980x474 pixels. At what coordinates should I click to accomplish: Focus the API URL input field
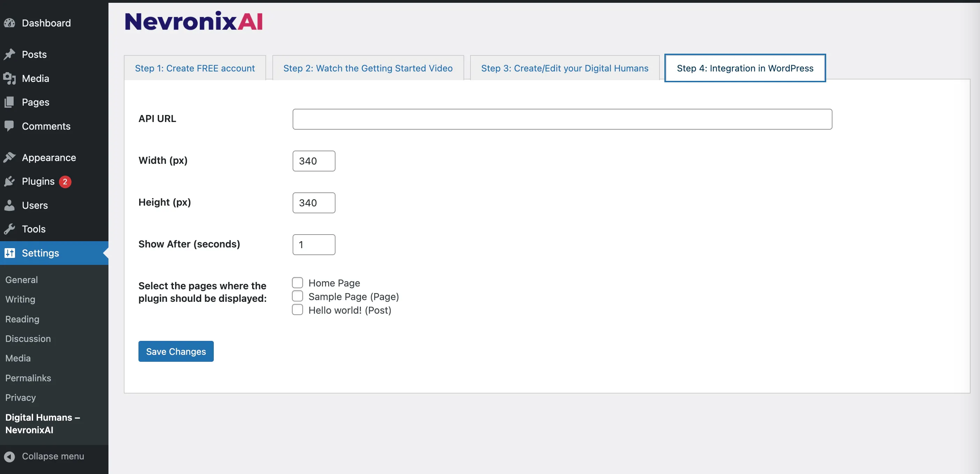tap(562, 119)
